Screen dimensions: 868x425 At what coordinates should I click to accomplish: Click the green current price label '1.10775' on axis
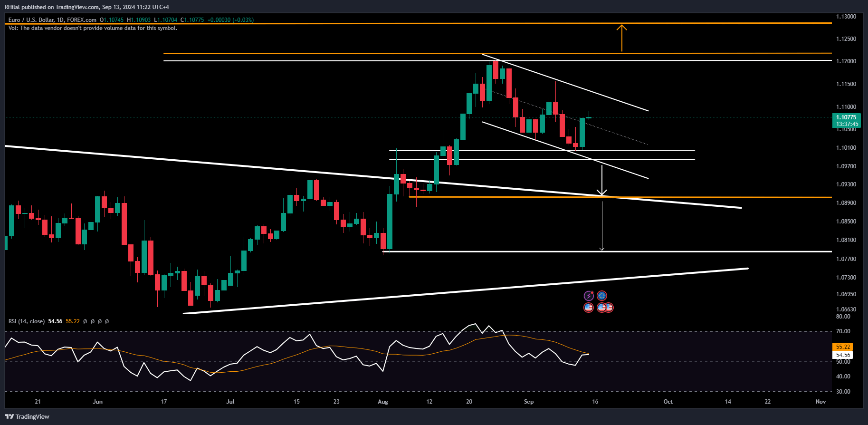[846, 117]
